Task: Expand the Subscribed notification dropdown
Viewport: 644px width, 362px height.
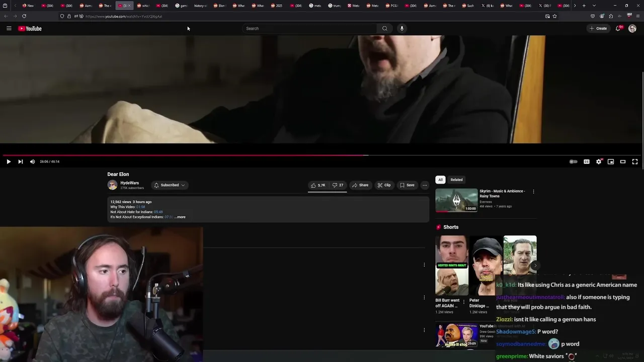Action: point(170,185)
